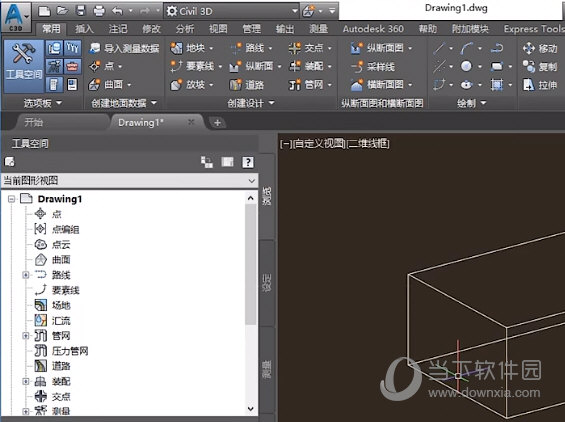Click the plus new drawing tab button
This screenshot has width=565, height=422.
217,123
